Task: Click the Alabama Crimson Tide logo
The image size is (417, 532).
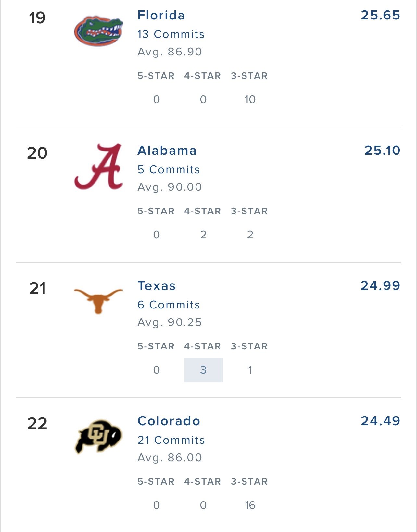Action: [x=98, y=166]
